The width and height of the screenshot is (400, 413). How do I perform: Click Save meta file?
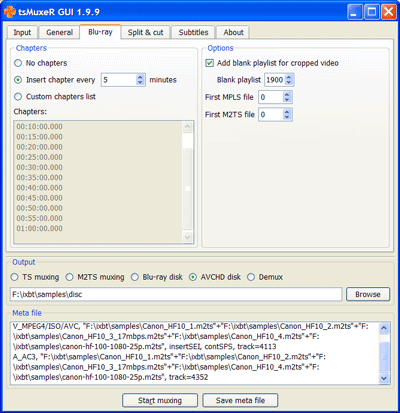click(240, 400)
